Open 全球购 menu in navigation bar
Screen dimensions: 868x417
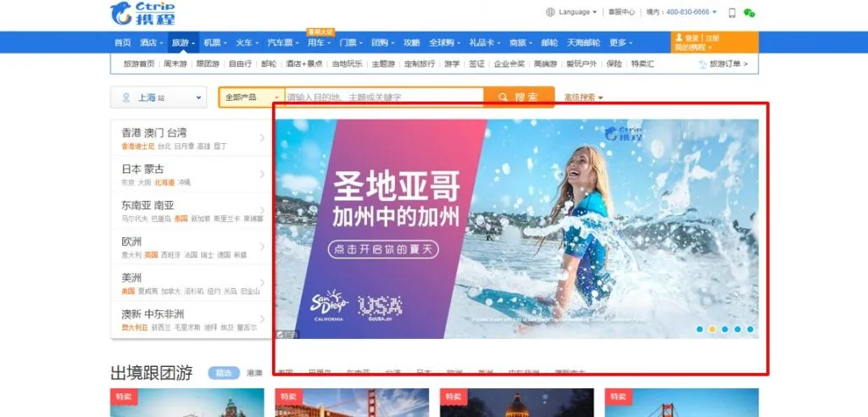coord(444,42)
